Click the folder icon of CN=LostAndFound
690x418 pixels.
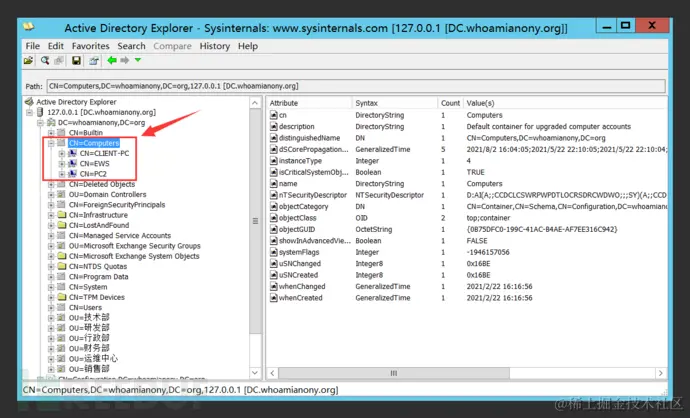62,225
